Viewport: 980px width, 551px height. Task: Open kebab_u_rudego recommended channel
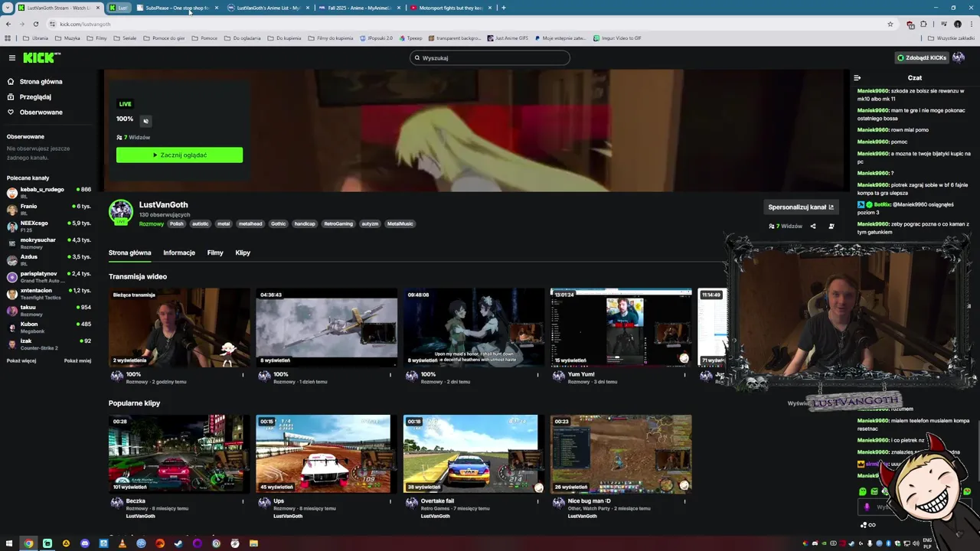pos(49,192)
